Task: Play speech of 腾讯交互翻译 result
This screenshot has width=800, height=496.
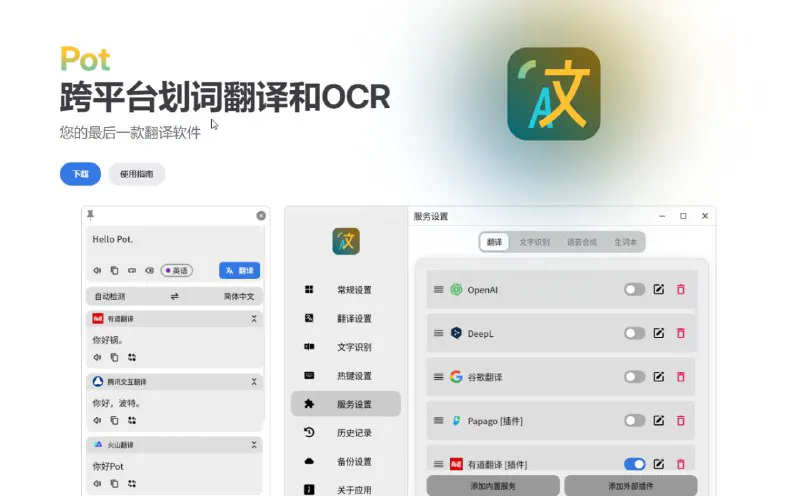Action: pyautogui.click(x=97, y=420)
